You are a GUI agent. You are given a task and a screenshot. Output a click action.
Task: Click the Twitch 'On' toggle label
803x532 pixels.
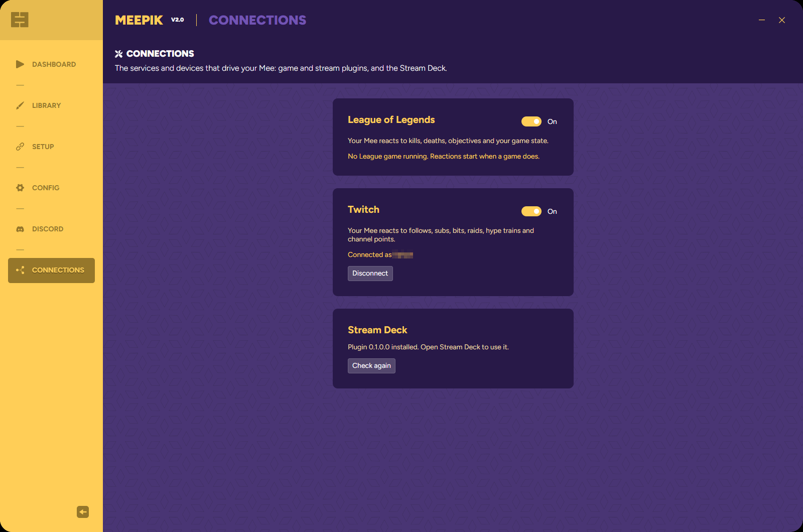point(552,211)
